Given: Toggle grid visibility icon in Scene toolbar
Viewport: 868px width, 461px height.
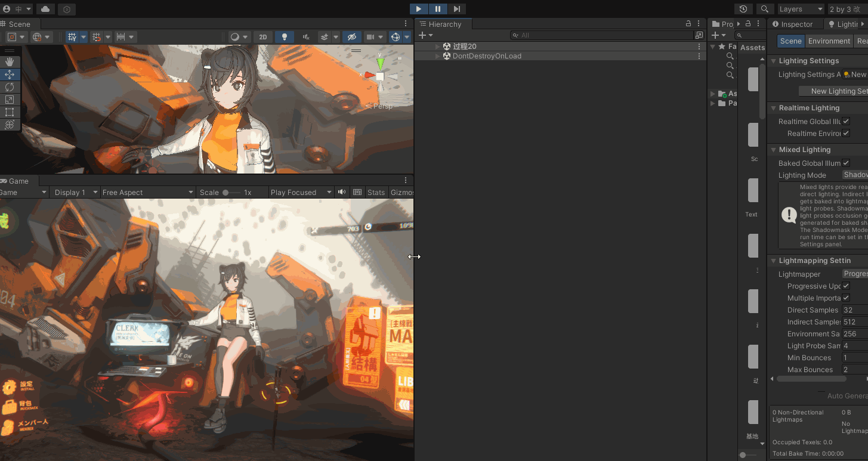Looking at the screenshot, I should point(72,37).
